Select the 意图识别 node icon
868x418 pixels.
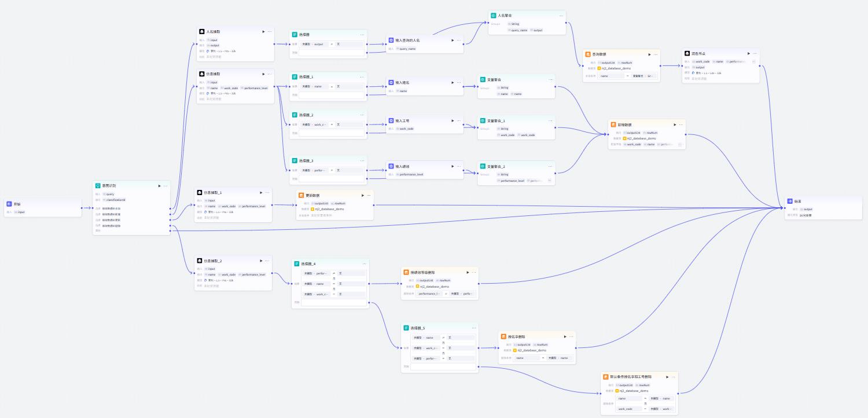click(x=98, y=186)
